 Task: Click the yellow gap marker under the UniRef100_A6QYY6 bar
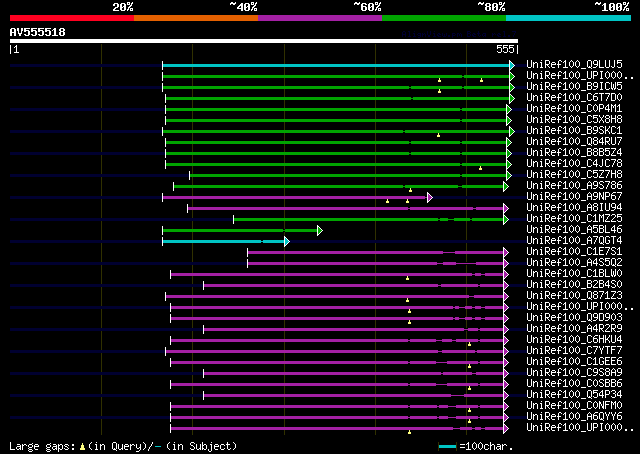(x=469, y=421)
